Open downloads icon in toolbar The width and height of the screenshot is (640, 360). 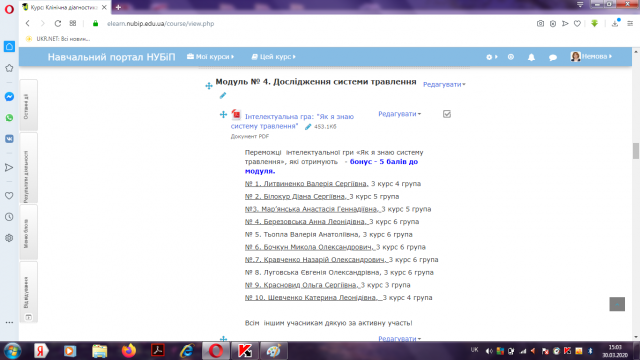[615, 24]
